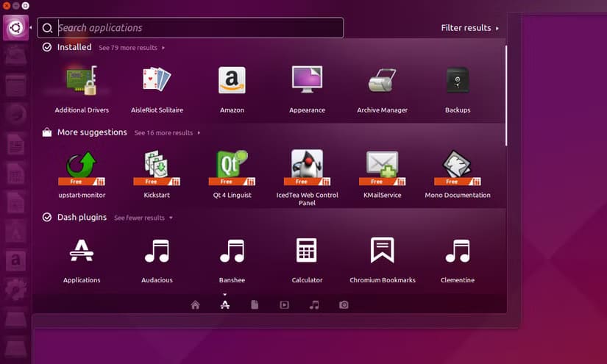607x364 pixels.
Task: Open the Filter results panel
Action: pos(469,28)
